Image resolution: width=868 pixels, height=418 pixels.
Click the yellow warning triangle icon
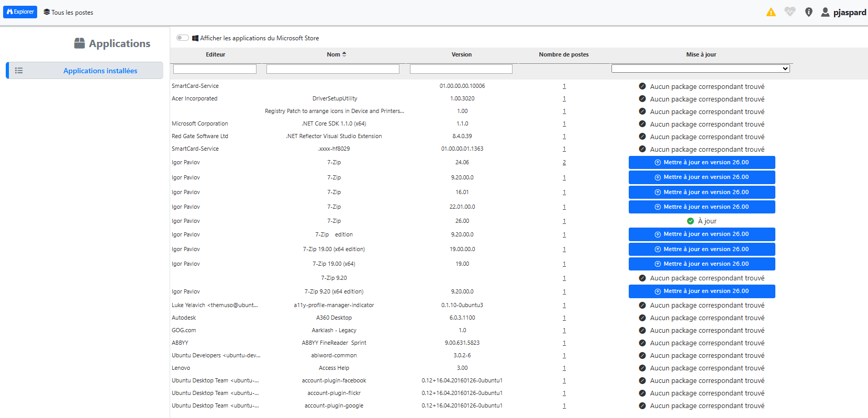pyautogui.click(x=771, y=12)
